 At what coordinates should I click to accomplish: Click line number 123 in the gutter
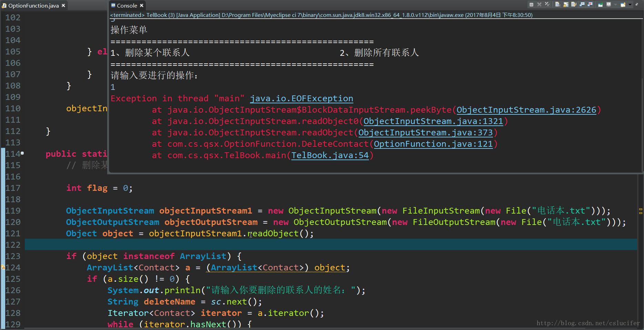[x=13, y=256]
